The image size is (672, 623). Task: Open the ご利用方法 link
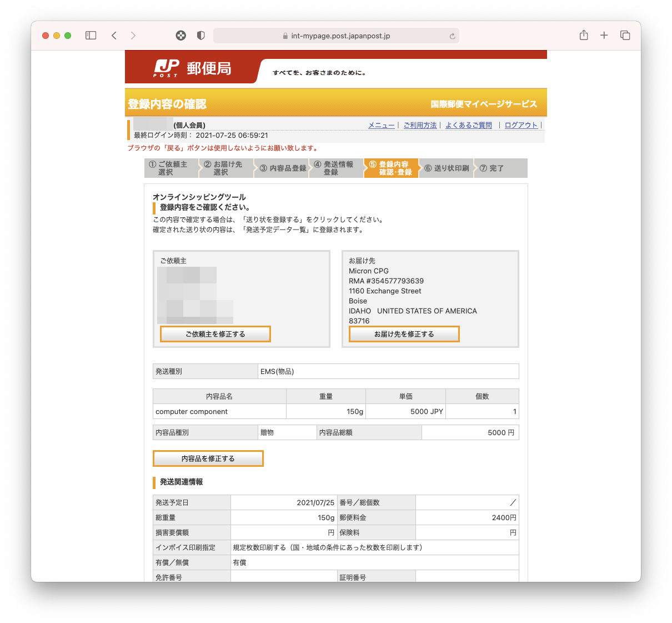pyautogui.click(x=420, y=125)
